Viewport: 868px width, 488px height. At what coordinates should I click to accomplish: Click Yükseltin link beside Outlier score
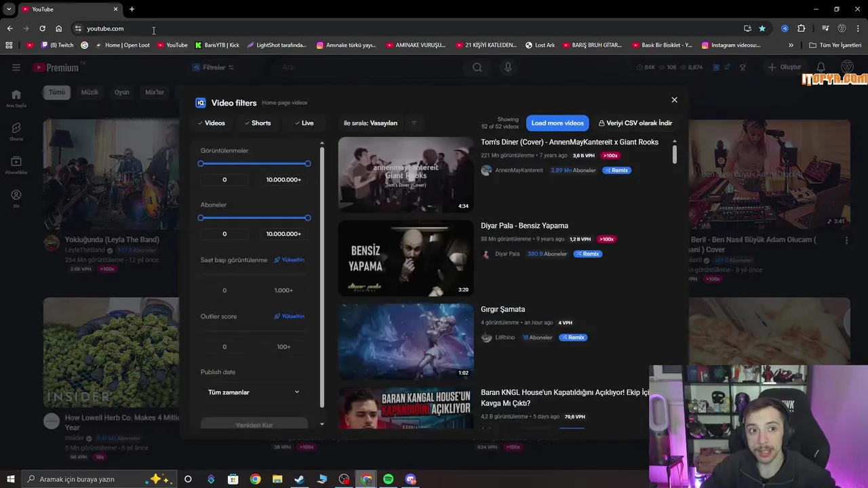click(289, 316)
